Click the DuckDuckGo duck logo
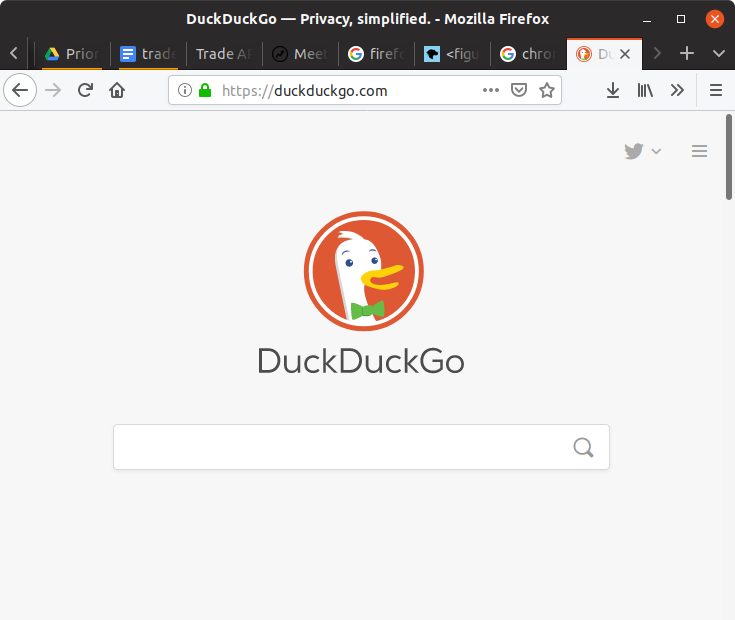This screenshot has height=620, width=735. (364, 271)
